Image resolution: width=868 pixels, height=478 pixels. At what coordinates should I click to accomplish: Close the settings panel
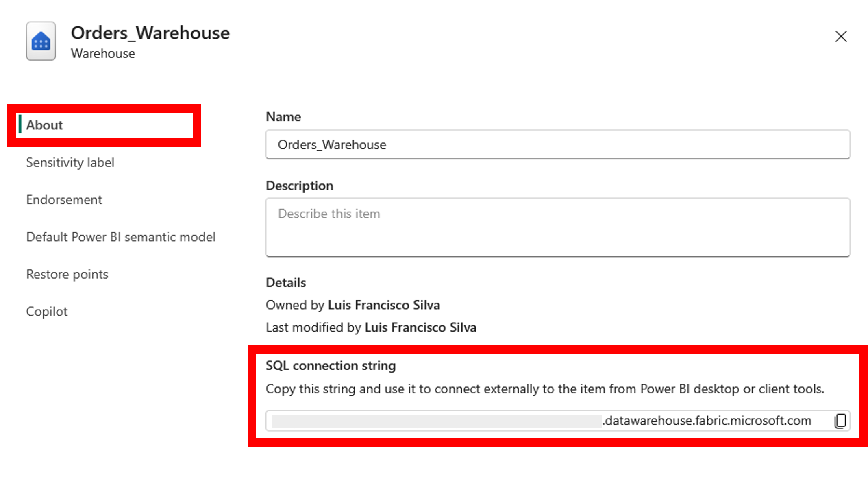[841, 36]
